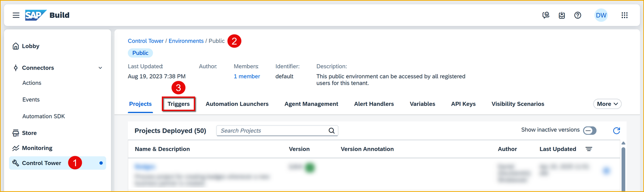The width and height of the screenshot is (644, 192).
Task: Switch to the Visibility Scenarios tab
Action: pyautogui.click(x=518, y=104)
